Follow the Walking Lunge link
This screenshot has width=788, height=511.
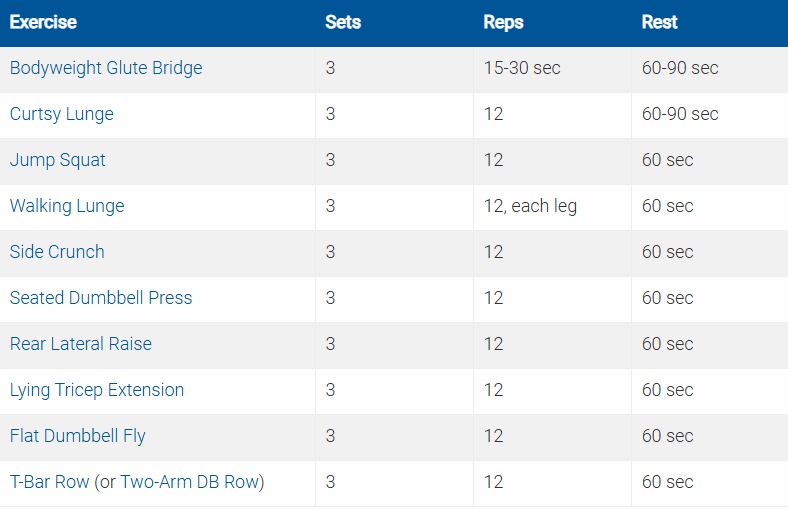tap(67, 206)
